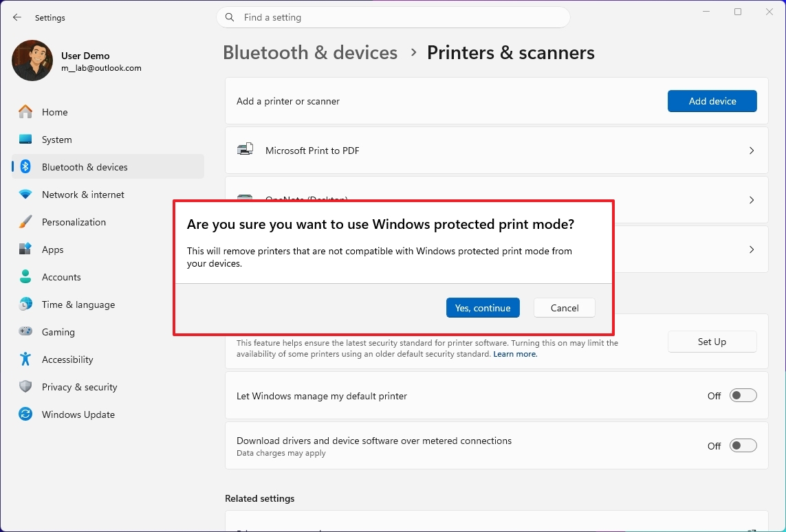Open Windows Update from the sidebar

78,414
